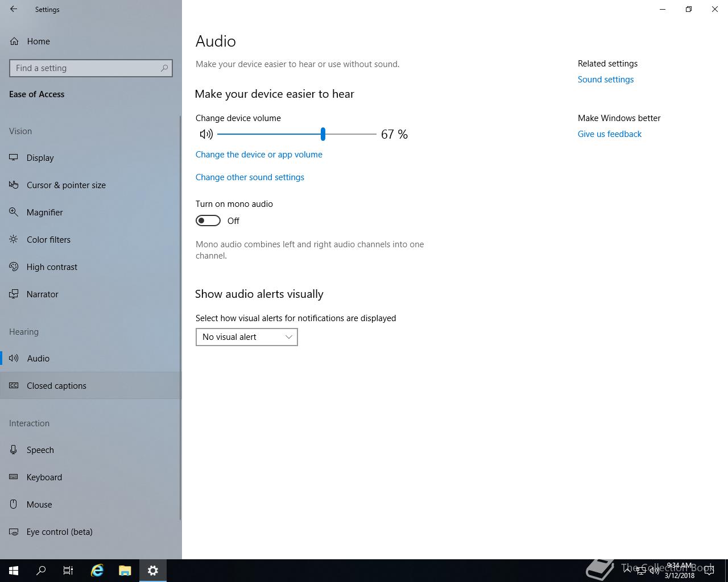Open taskbar Search
The width and height of the screenshot is (728, 582).
[41, 571]
